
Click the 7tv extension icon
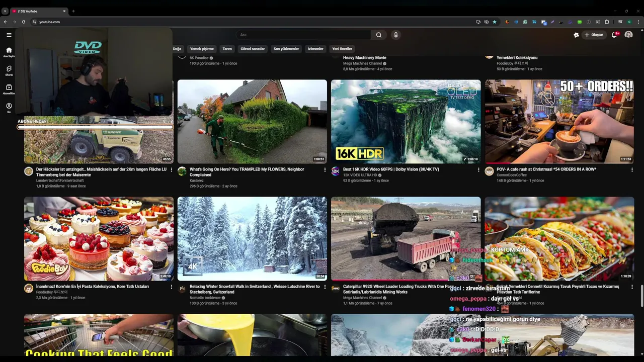534,22
